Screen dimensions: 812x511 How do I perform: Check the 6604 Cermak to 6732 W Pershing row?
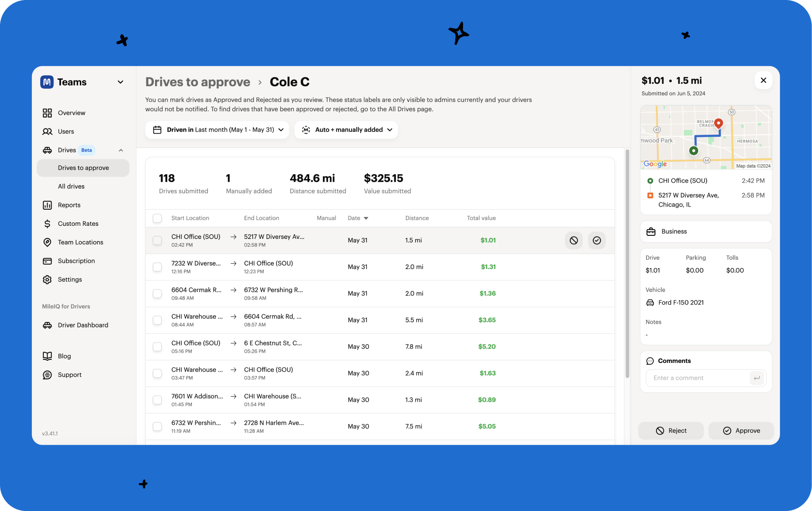157,294
